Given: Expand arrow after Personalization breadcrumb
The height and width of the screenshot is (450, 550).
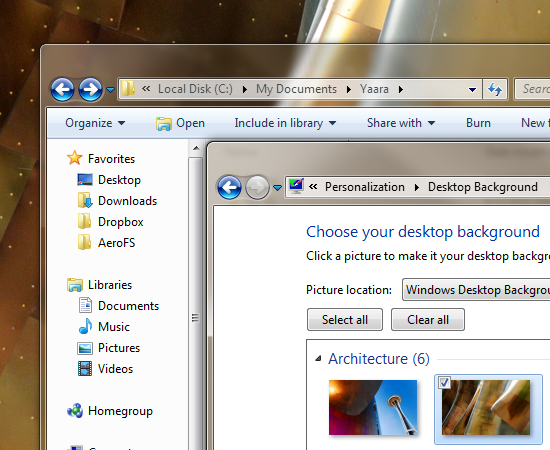Looking at the screenshot, I should point(417,188).
